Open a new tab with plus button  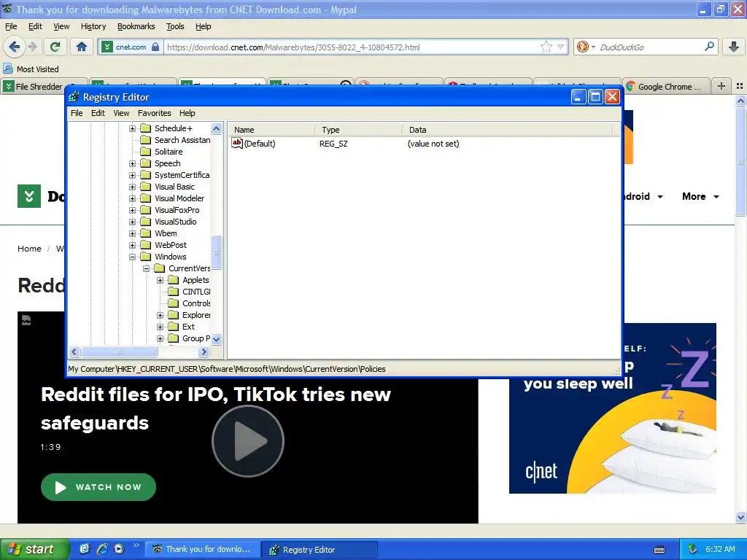click(721, 86)
